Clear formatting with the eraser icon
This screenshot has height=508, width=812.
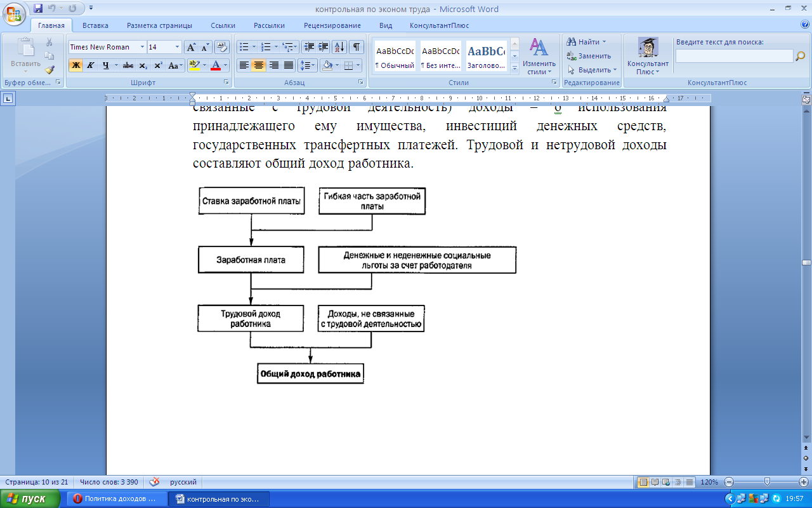point(222,47)
